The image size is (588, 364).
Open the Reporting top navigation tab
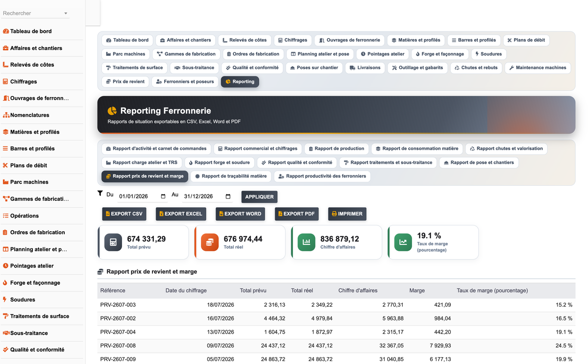[240, 82]
